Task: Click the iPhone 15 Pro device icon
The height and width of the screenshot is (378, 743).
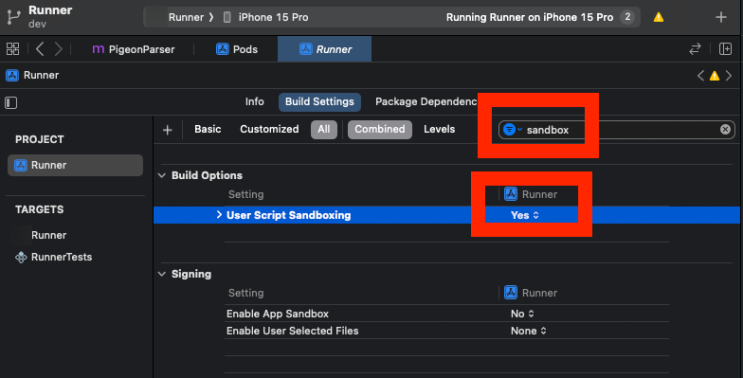Action: coord(227,18)
